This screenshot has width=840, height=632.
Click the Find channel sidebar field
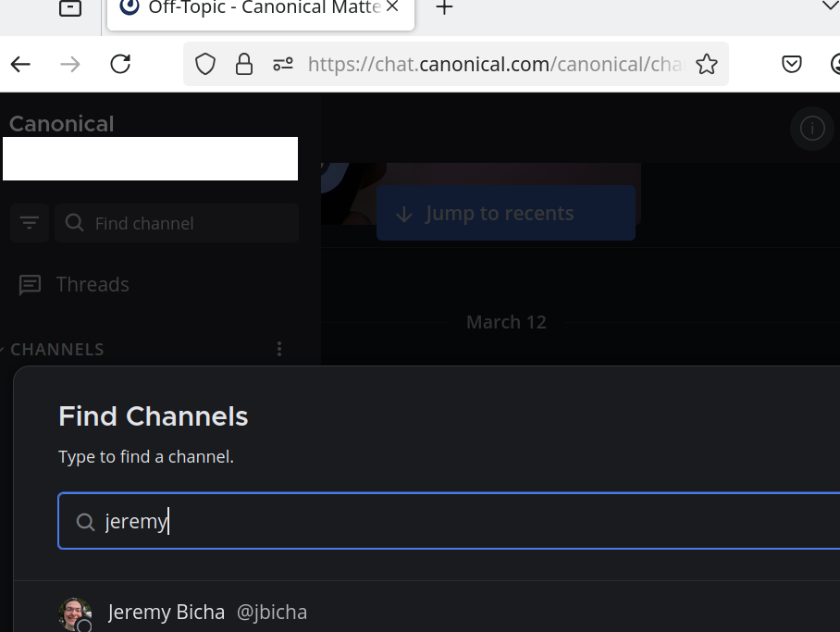click(x=177, y=223)
